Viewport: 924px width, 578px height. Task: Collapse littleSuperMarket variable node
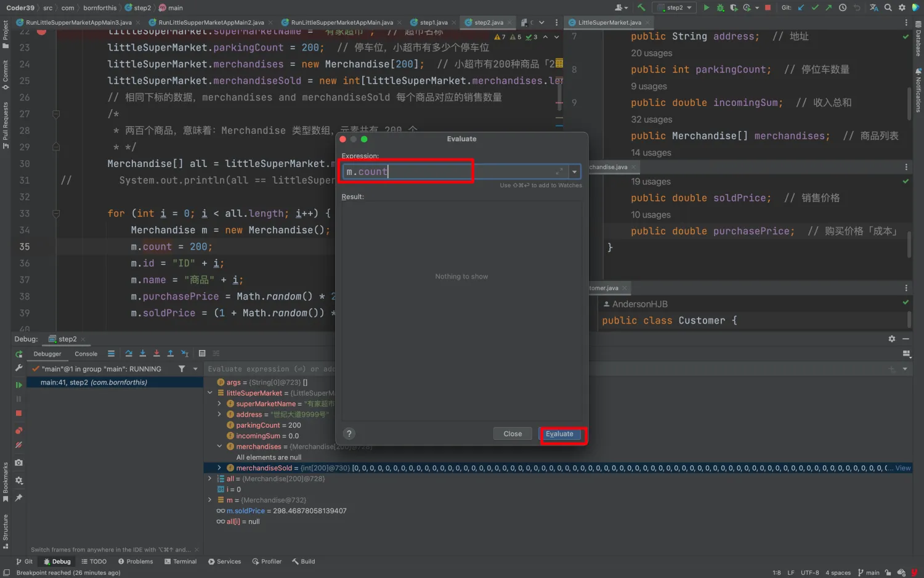pyautogui.click(x=210, y=393)
